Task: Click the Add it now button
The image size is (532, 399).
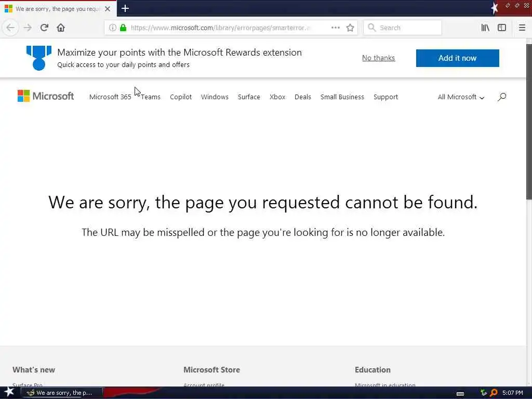Action: coord(457,58)
